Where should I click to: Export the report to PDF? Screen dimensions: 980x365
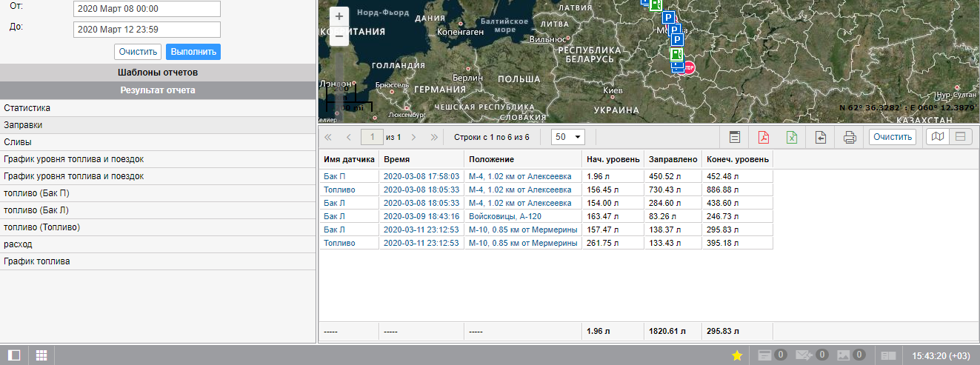coord(763,137)
